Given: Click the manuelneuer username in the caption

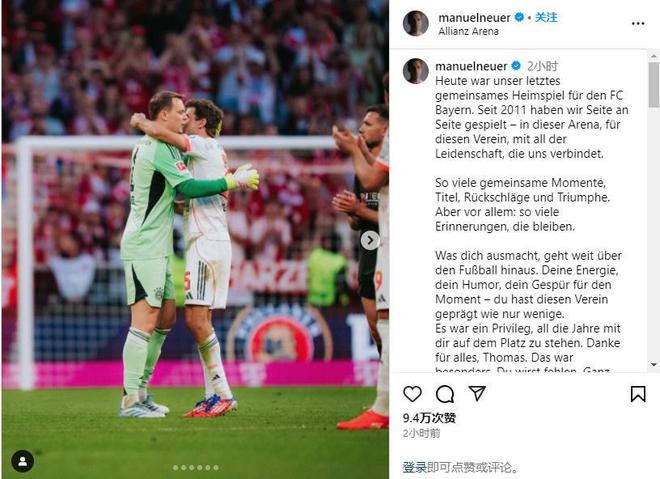Looking at the screenshot, I should (x=471, y=67).
